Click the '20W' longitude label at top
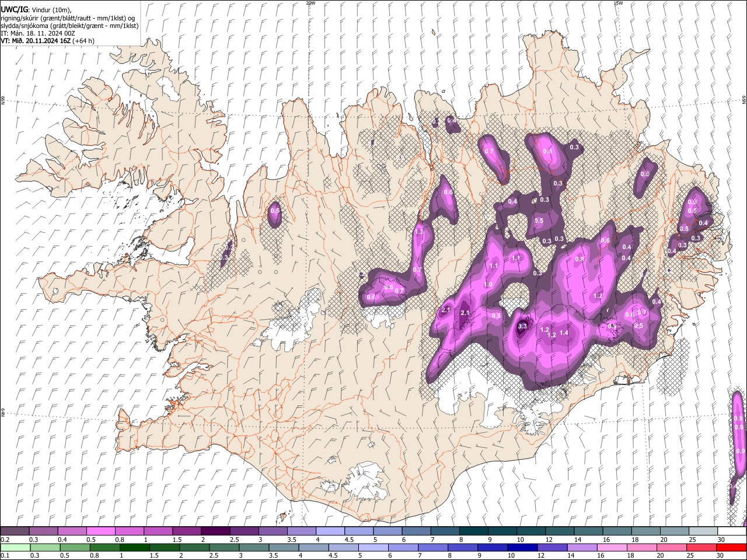This screenshot has height=560, width=747. [310, 3]
